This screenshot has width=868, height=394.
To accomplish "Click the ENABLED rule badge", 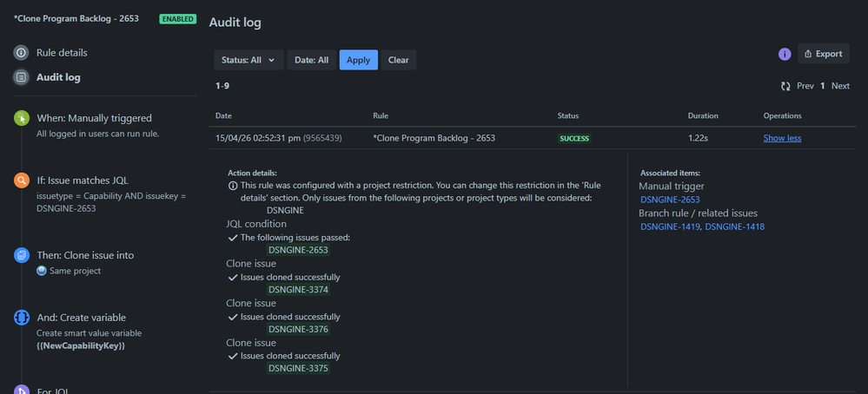I will pos(178,19).
